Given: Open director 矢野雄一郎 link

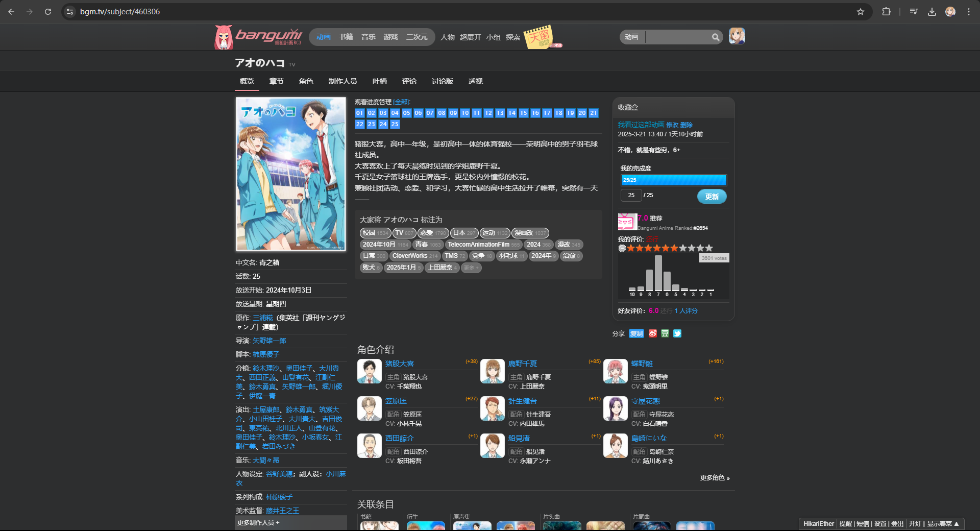Looking at the screenshot, I should point(269,341).
